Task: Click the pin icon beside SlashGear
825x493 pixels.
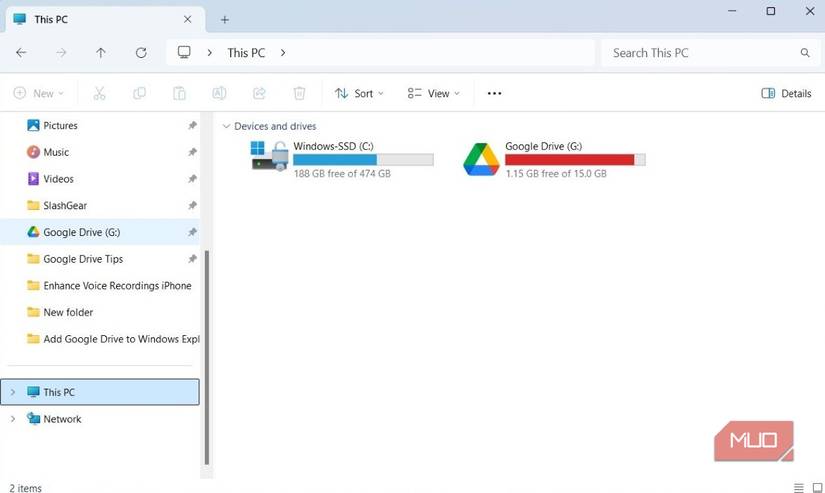Action: (193, 205)
